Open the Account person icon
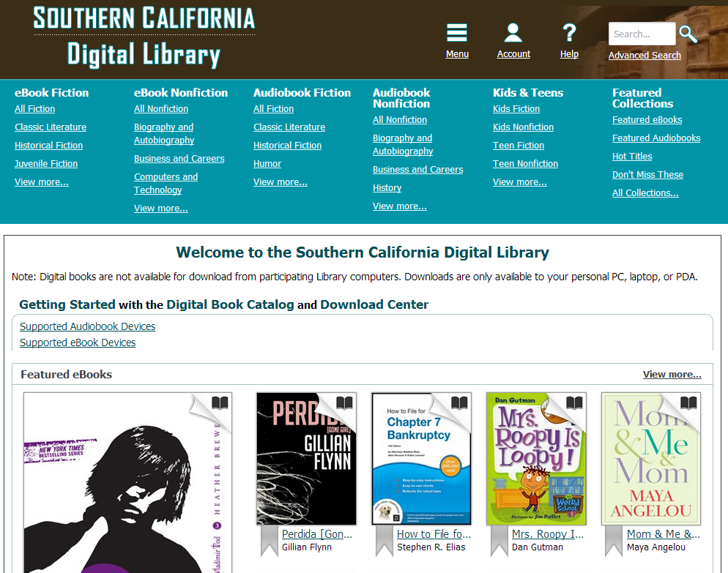Screen dimensions: 728x573 click(513, 33)
